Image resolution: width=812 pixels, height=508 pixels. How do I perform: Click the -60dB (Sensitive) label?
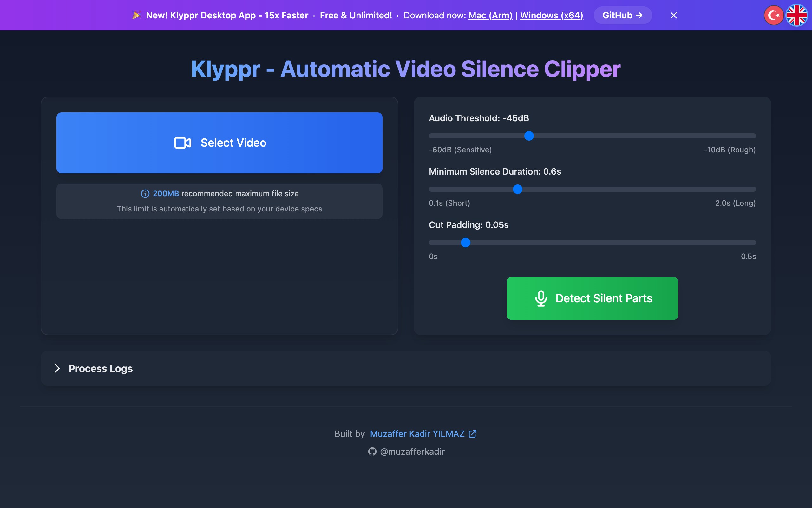pos(460,150)
